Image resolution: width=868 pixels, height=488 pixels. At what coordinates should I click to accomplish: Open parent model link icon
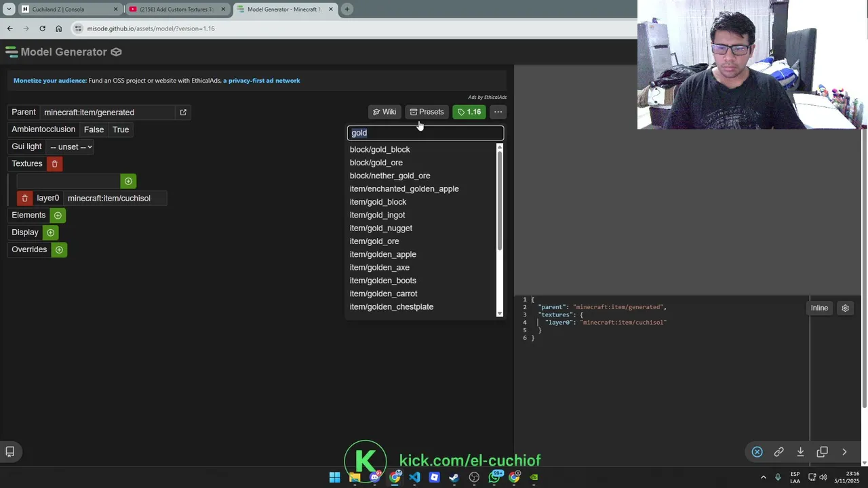coord(183,113)
